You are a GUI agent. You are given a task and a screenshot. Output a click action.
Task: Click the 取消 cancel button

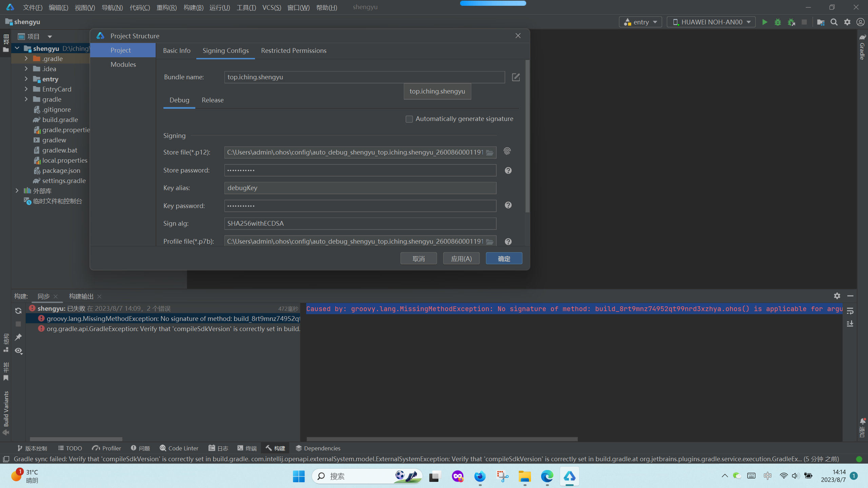tap(419, 259)
